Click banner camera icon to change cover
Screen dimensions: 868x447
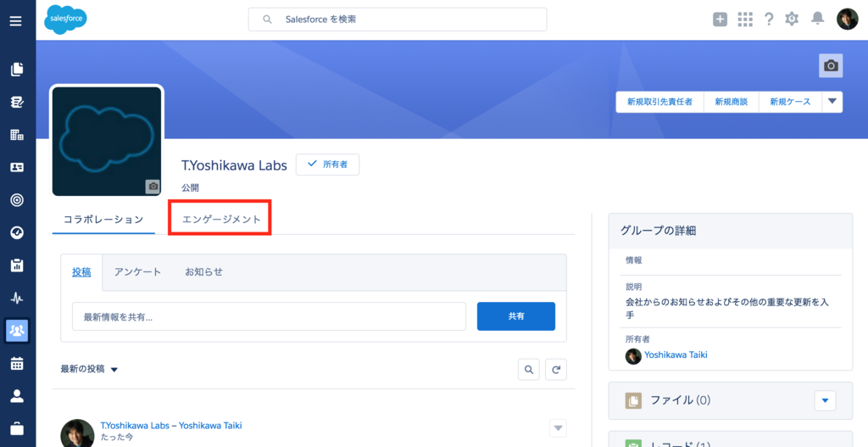point(831,66)
